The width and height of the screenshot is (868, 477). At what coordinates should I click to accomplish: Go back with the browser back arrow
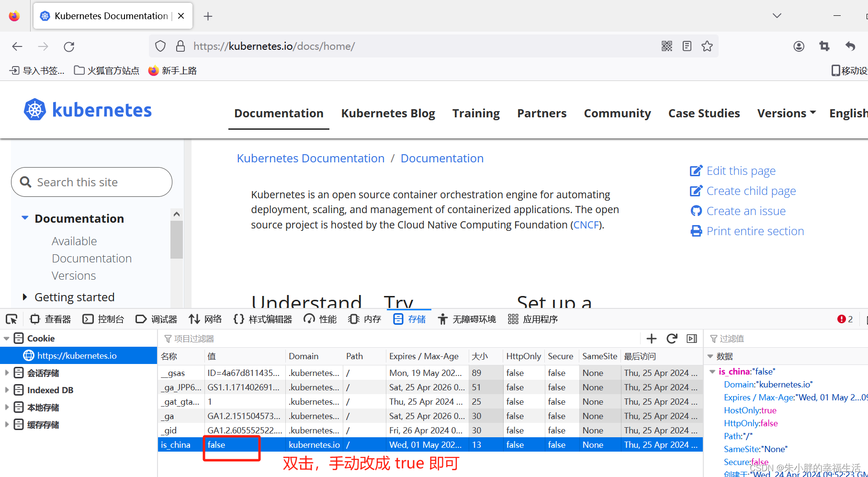pos(17,46)
